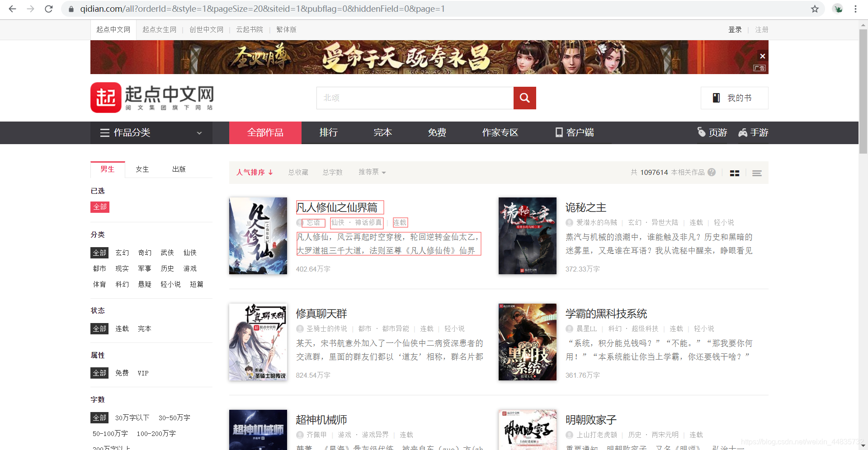Image resolution: width=868 pixels, height=450 pixels.
Task: Close the top banner advertisement
Action: (x=763, y=56)
